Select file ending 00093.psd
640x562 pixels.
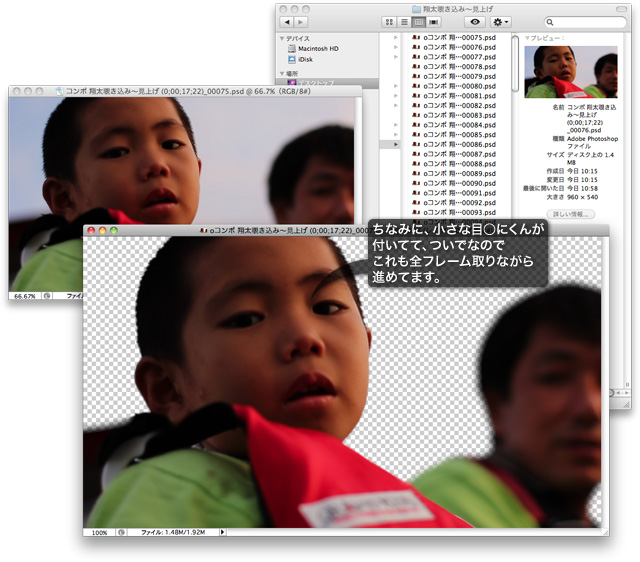pos(454,213)
